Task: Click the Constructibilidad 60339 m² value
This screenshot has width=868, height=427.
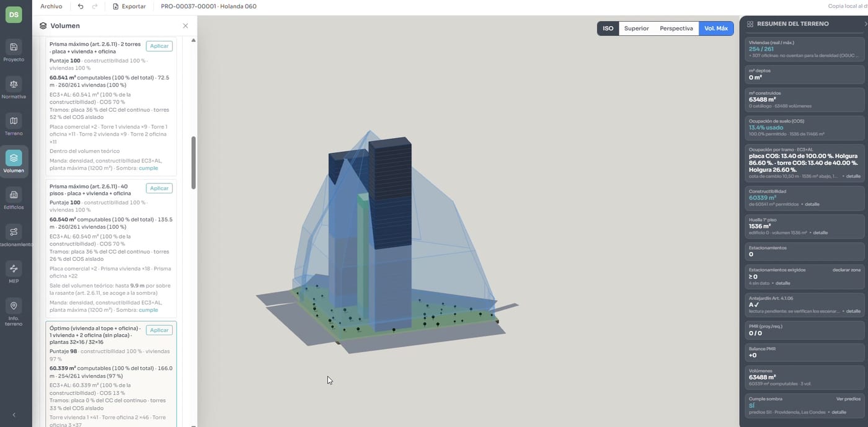Action: click(762, 198)
